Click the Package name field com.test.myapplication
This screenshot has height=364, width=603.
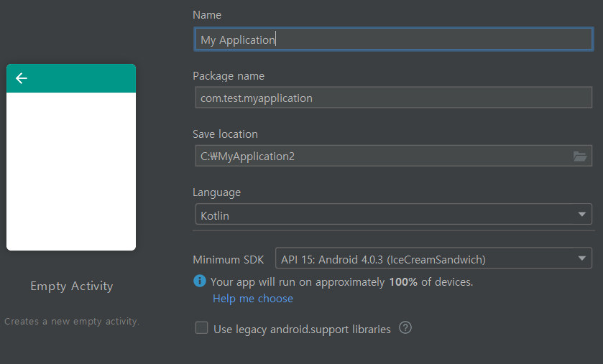(x=393, y=98)
